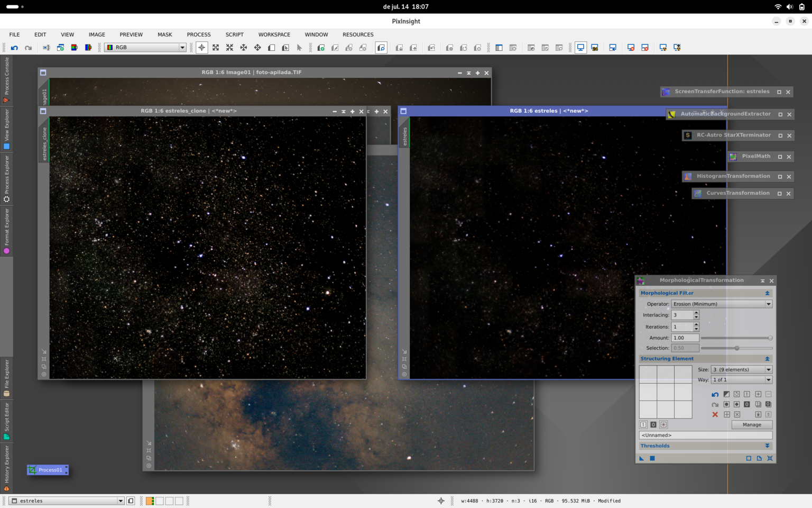Open the View Explorer side tab

[6, 130]
